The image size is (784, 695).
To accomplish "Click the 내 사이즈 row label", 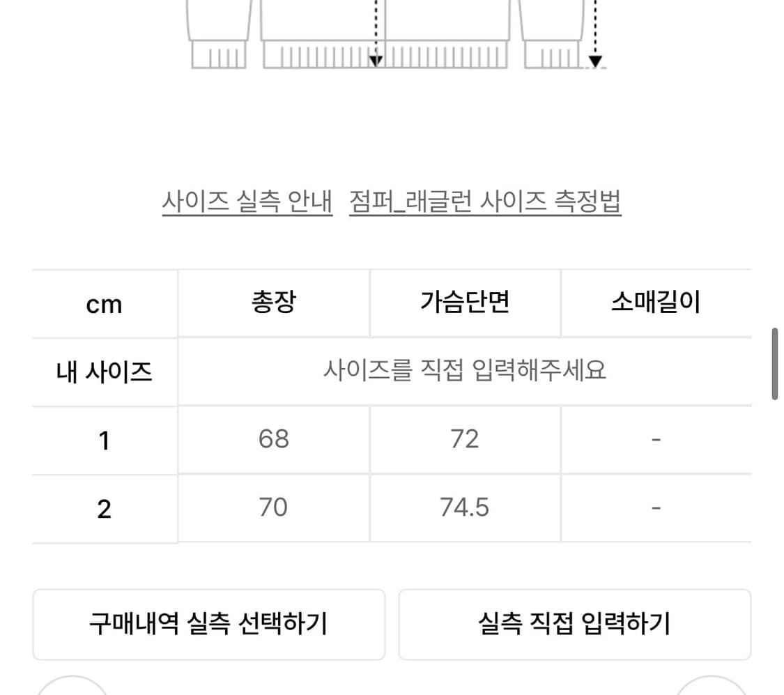I will 104,372.
